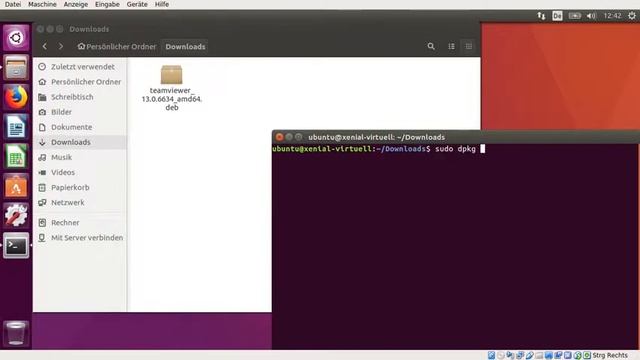
Task: Click the search icon in Files
Action: (x=431, y=47)
